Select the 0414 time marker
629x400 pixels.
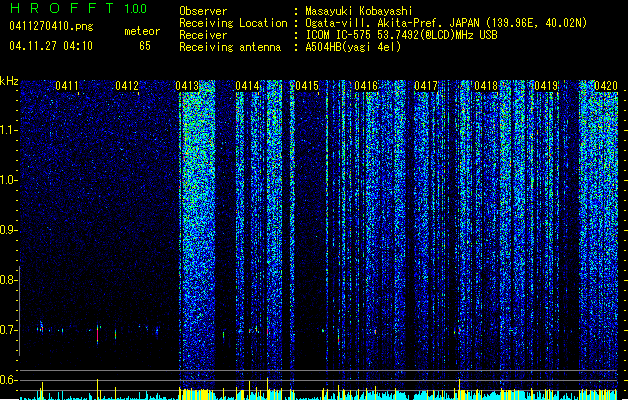click(x=247, y=86)
